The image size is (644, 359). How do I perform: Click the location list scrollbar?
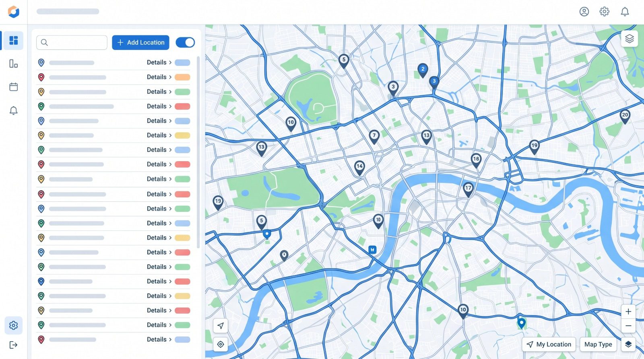tap(198, 152)
